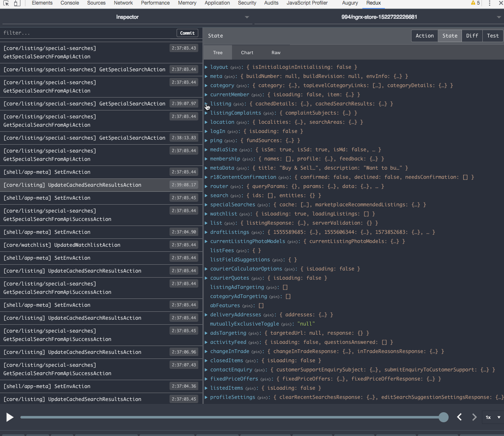
Task: Open the Redux DevTools tab
Action: click(x=374, y=3)
